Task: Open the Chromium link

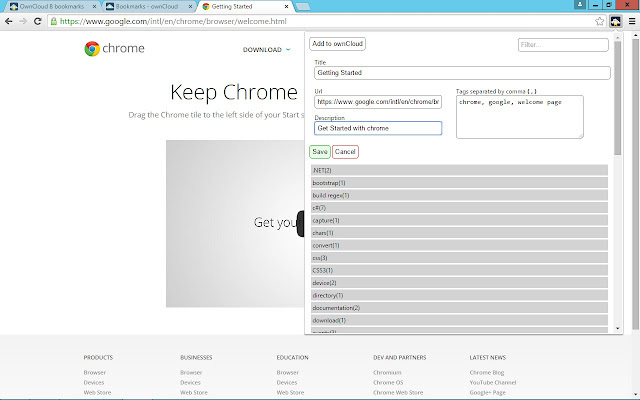Action: click(387, 373)
